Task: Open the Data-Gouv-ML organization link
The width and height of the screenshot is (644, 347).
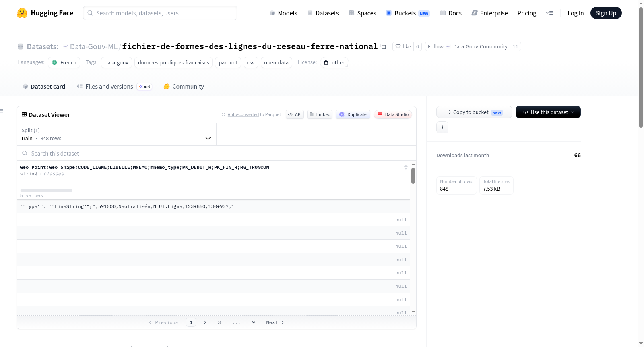Action: coord(93,46)
